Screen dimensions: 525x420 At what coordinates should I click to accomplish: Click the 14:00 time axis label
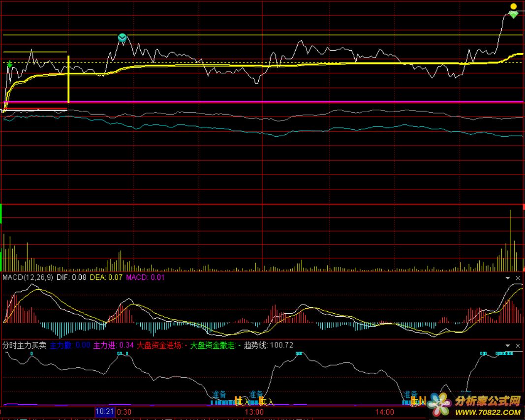pos(384,412)
